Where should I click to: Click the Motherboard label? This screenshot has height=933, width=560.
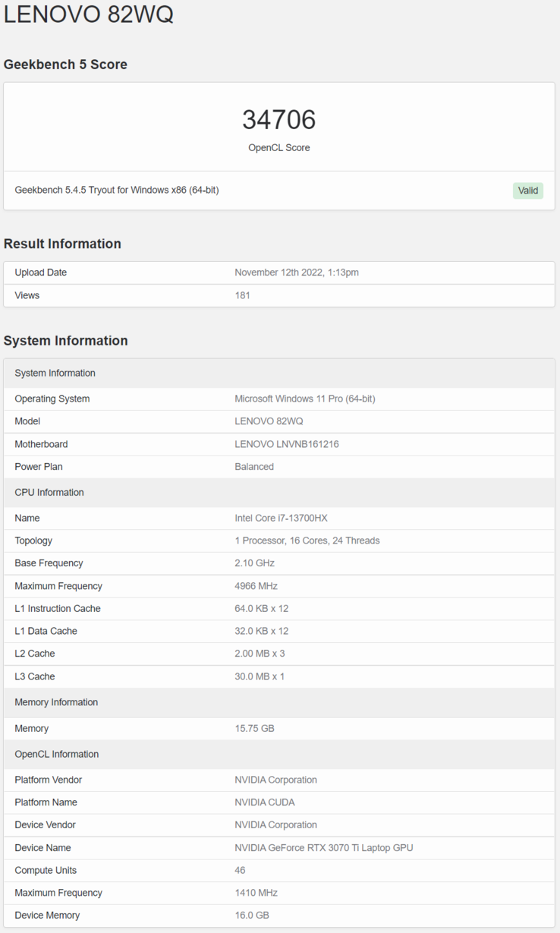(x=41, y=444)
